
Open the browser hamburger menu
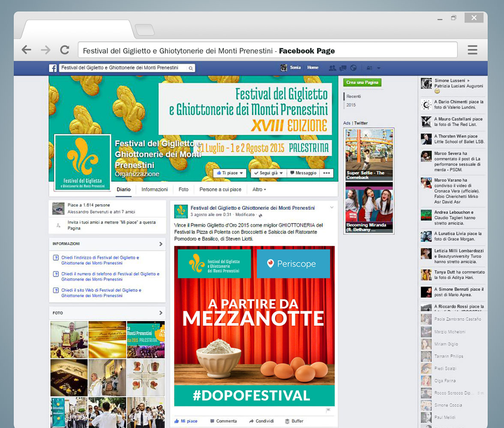[x=472, y=50]
